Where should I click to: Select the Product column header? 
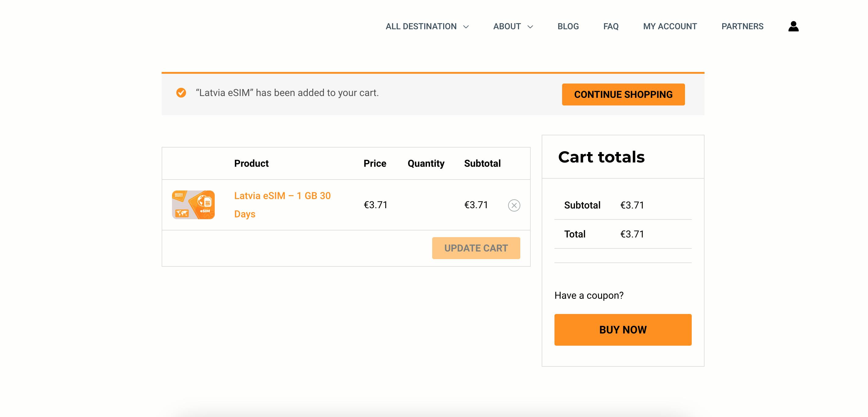click(x=251, y=163)
